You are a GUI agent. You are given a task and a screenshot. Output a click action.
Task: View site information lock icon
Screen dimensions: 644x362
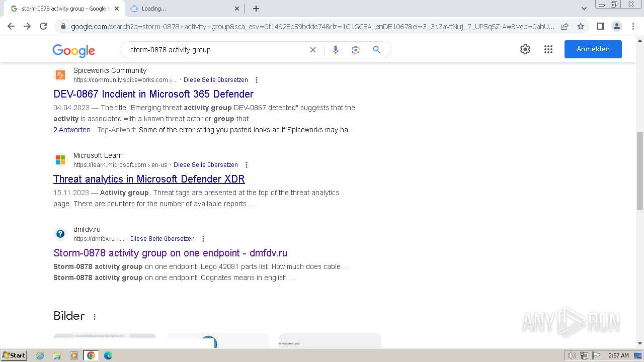pyautogui.click(x=63, y=26)
